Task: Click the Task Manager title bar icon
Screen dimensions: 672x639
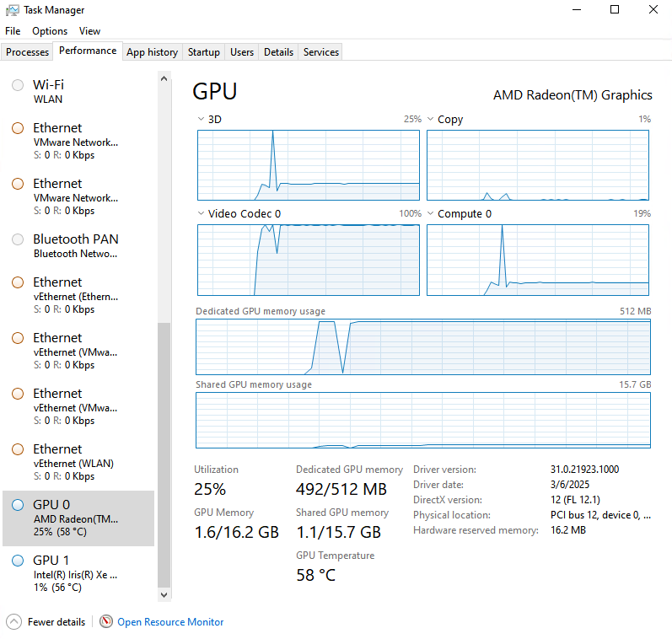Action: pos(12,10)
